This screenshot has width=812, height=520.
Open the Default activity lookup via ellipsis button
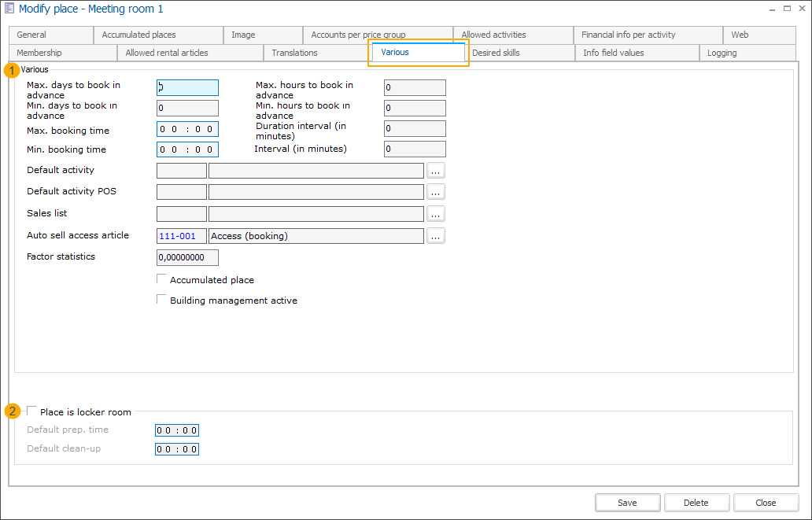[435, 170]
